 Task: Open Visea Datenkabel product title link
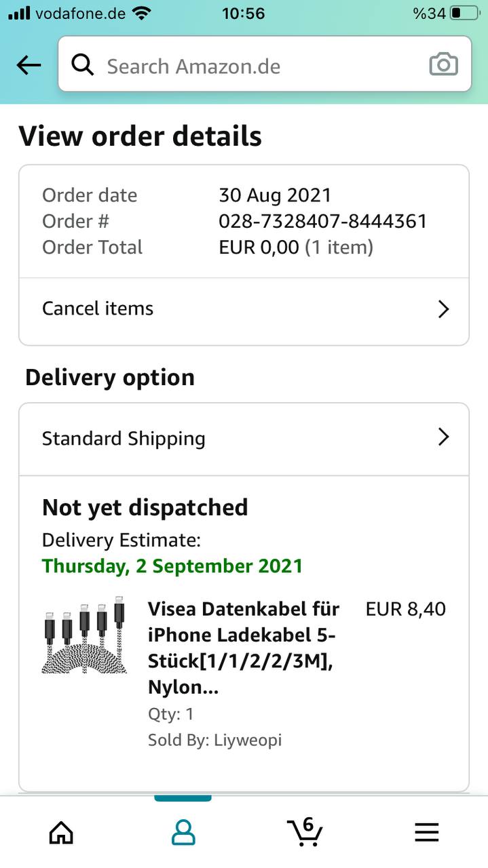pyautogui.click(x=244, y=648)
